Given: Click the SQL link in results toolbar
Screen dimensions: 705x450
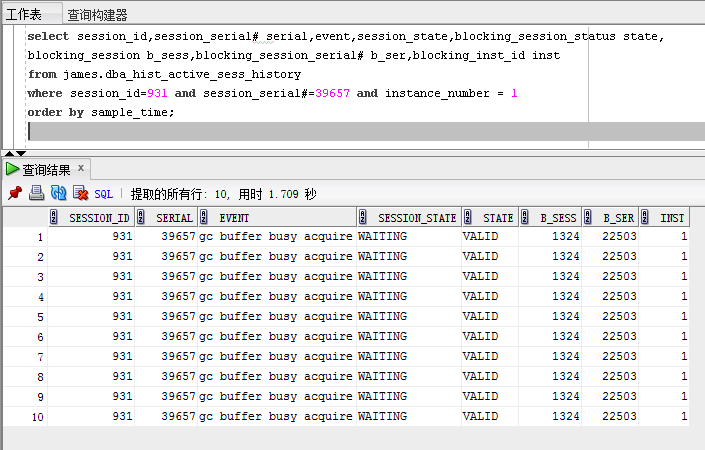Looking at the screenshot, I should 103,194.
